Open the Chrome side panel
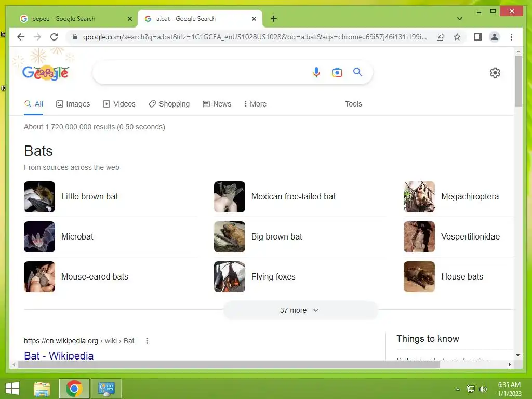 [x=478, y=37]
